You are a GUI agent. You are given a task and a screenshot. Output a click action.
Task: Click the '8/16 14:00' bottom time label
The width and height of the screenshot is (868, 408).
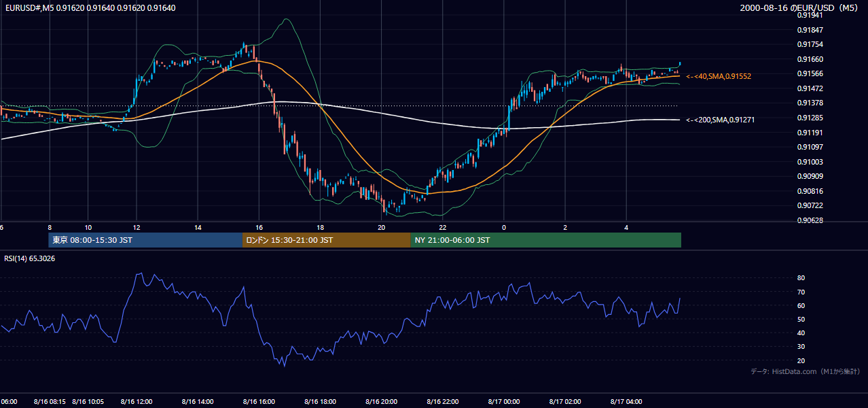pyautogui.click(x=198, y=402)
